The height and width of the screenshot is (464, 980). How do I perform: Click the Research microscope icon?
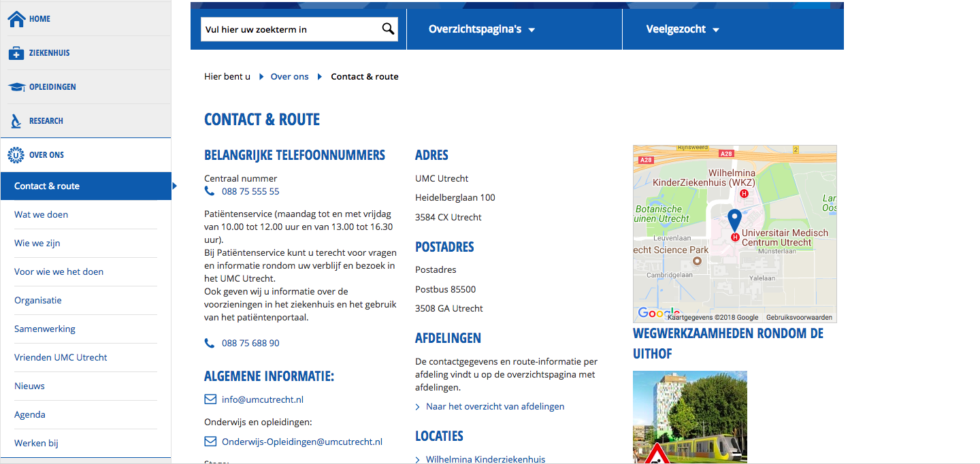pos(16,121)
